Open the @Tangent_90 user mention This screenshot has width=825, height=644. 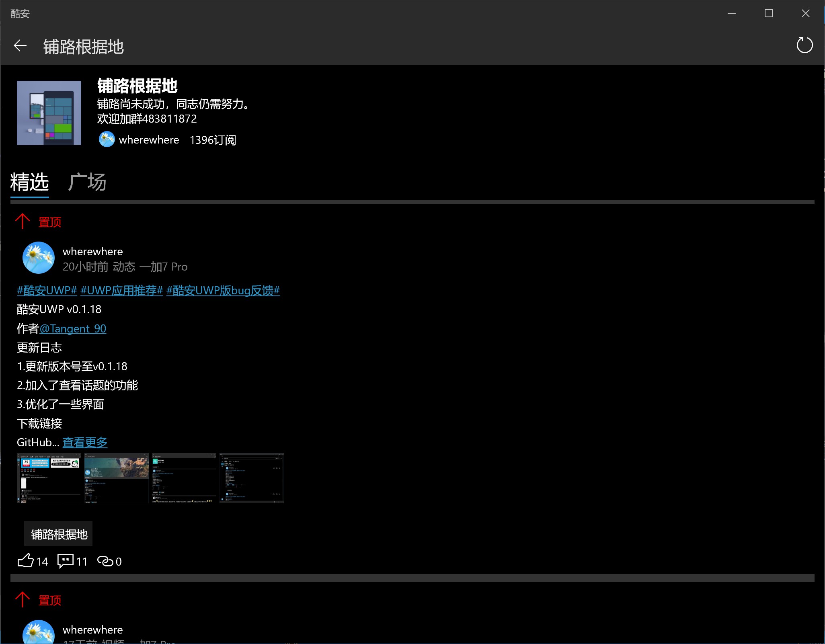coord(73,329)
